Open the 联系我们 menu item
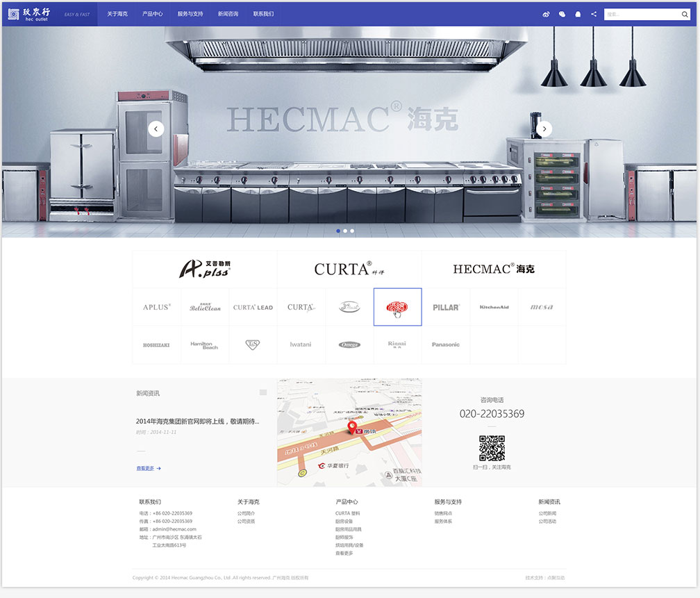Screen dimensions: 700x598 click(264, 14)
